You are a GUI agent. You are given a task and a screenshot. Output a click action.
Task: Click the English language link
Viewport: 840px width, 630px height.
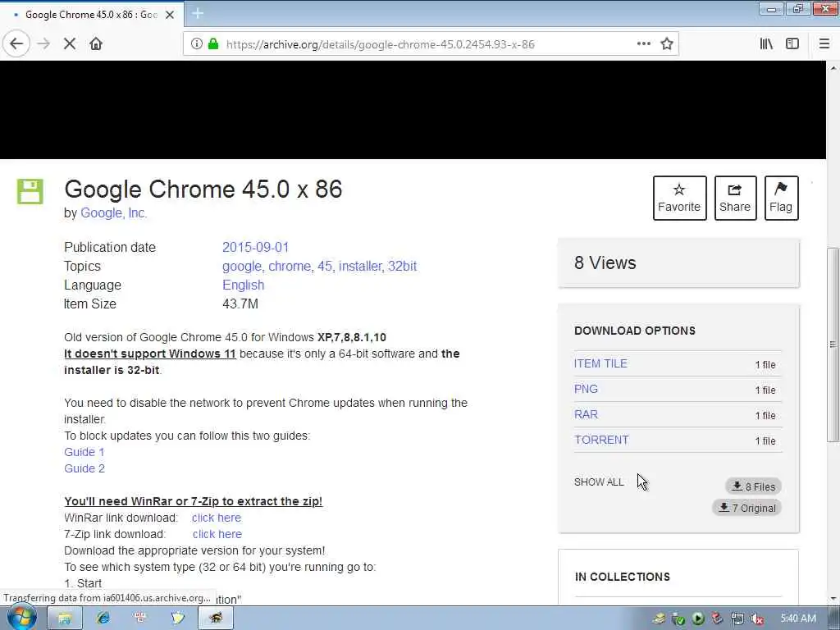pos(243,285)
